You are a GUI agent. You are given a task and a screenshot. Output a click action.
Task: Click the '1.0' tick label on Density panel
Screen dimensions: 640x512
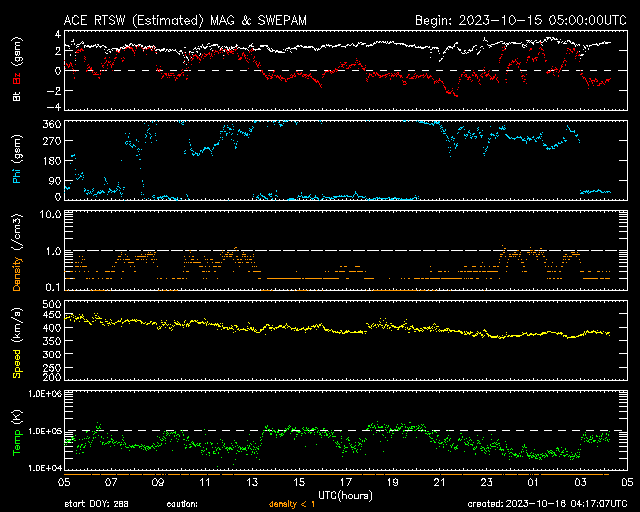pos(53,252)
